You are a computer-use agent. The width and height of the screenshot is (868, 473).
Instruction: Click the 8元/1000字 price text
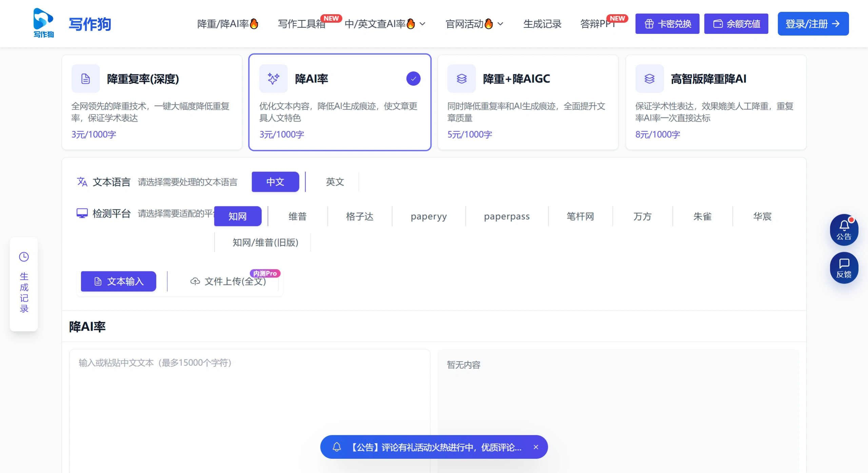coord(658,135)
